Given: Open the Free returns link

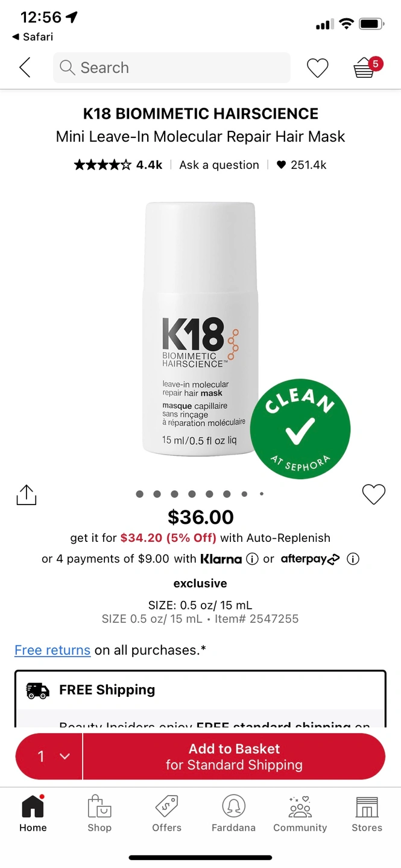Looking at the screenshot, I should coord(52,650).
